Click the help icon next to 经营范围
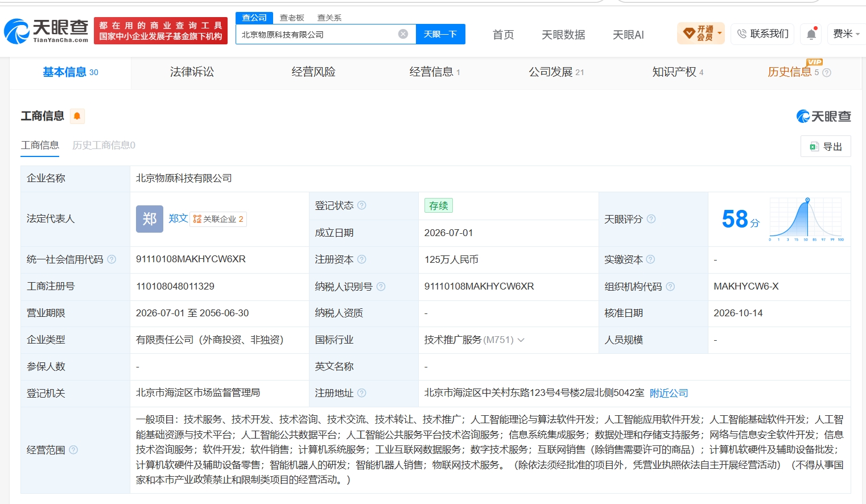Viewport: 866px width, 504px height. point(73,450)
